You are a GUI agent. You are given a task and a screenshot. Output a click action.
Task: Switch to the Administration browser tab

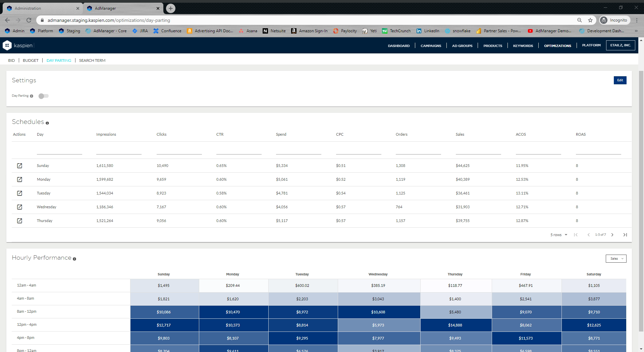(43, 8)
